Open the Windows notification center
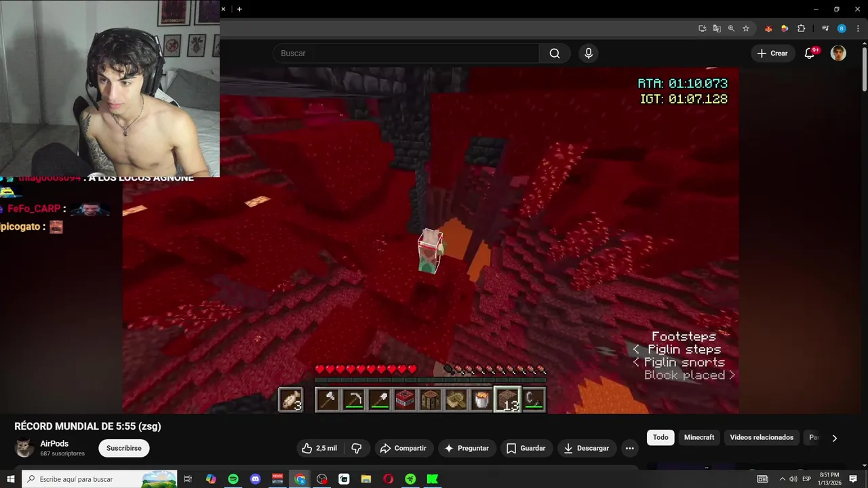 coord(853,479)
